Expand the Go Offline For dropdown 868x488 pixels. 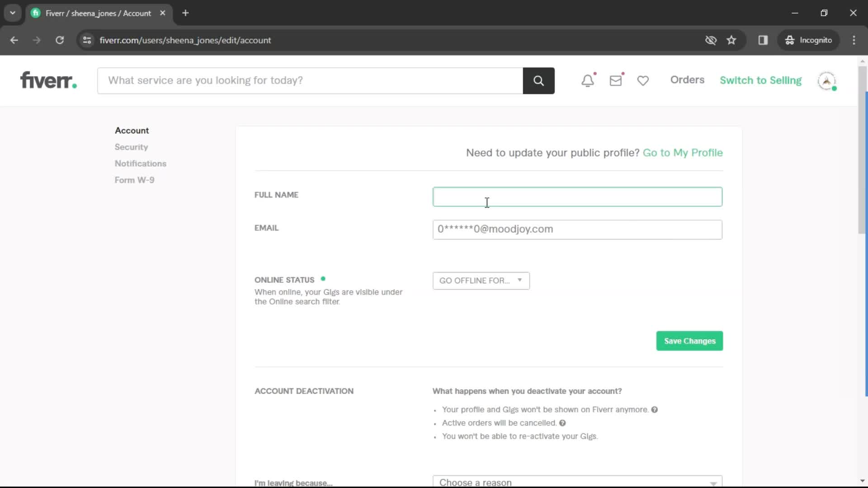click(479, 281)
